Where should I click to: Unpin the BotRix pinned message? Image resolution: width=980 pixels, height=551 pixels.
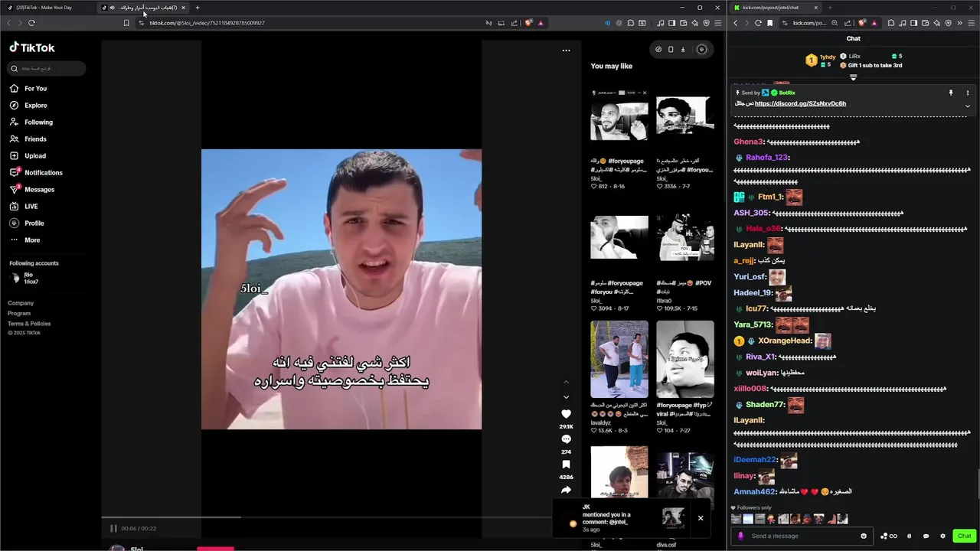click(x=951, y=93)
